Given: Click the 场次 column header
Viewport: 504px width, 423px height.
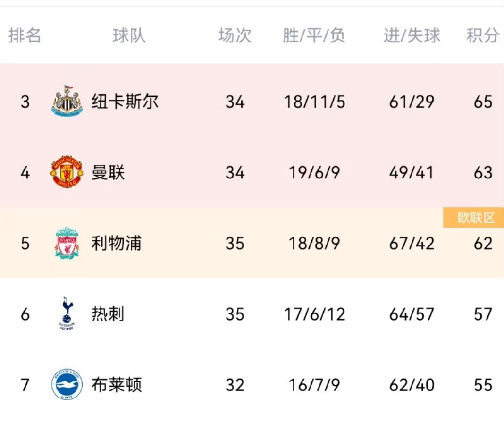Looking at the screenshot, I should coord(235,35).
